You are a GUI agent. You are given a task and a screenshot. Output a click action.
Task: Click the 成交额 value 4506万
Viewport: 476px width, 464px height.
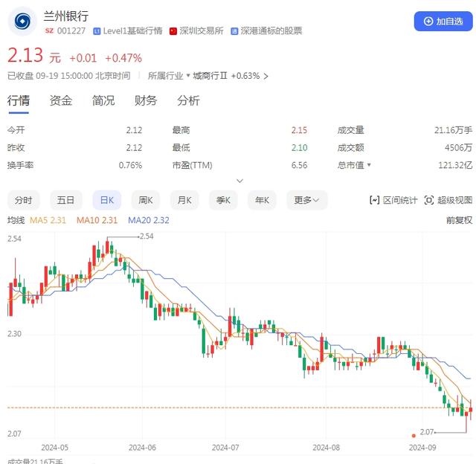(458, 148)
